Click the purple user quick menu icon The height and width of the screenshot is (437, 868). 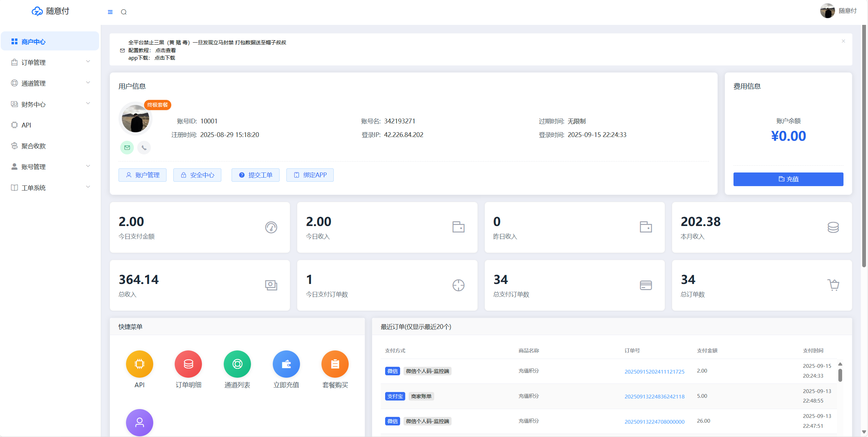tap(139, 422)
